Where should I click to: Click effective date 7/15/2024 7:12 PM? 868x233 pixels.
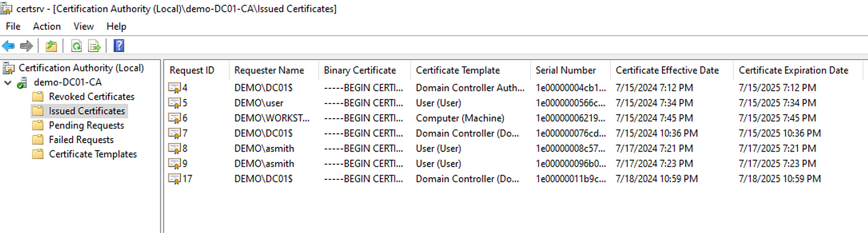(654, 88)
